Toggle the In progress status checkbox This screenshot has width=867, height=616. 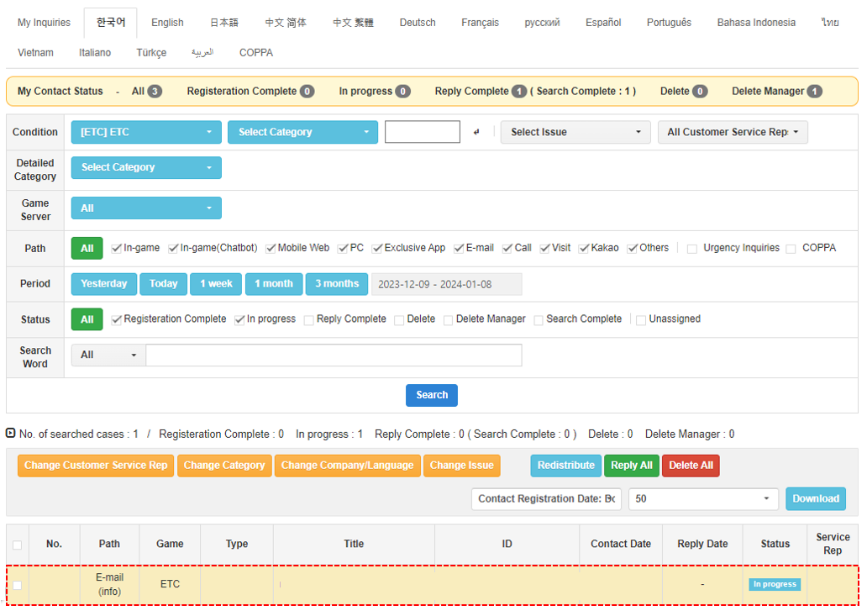click(239, 319)
